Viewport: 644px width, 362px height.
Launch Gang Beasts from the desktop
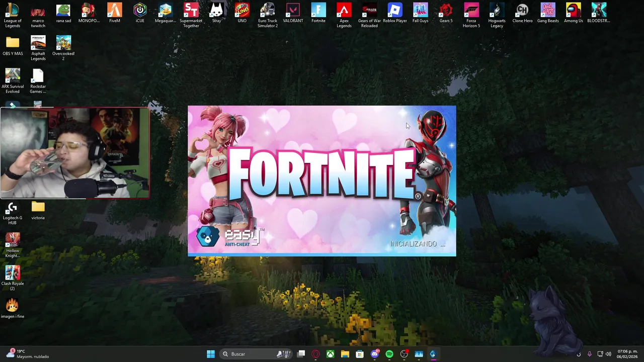pos(548,13)
